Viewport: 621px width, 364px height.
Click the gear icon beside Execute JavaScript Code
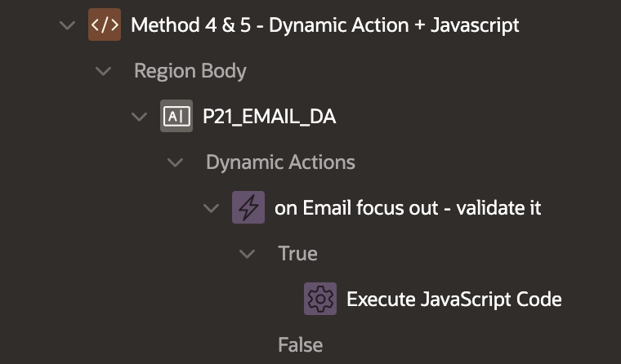(x=320, y=300)
